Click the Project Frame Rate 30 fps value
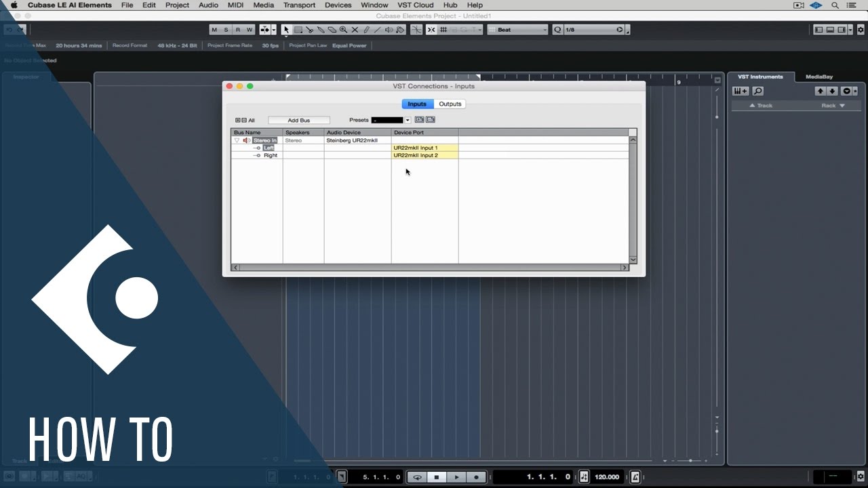The image size is (868, 488). (270, 45)
